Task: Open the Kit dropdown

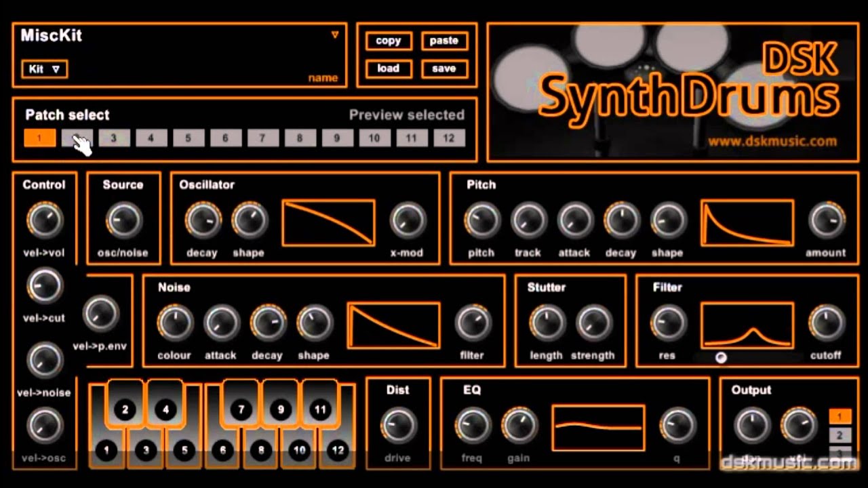Action: click(44, 68)
